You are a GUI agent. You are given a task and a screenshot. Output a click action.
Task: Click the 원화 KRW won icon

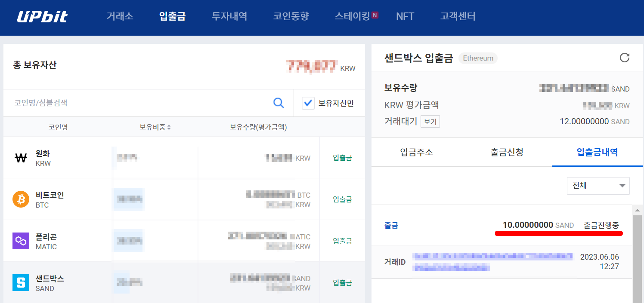pos(21,158)
